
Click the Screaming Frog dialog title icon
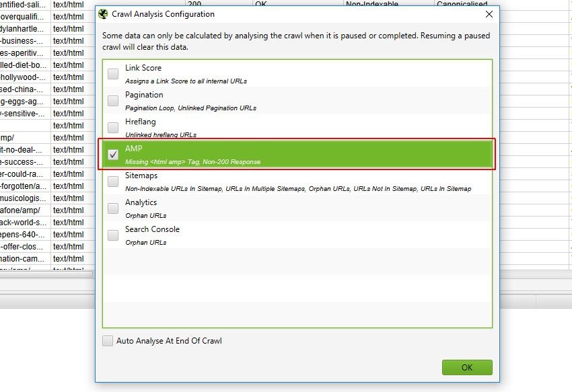click(x=103, y=14)
